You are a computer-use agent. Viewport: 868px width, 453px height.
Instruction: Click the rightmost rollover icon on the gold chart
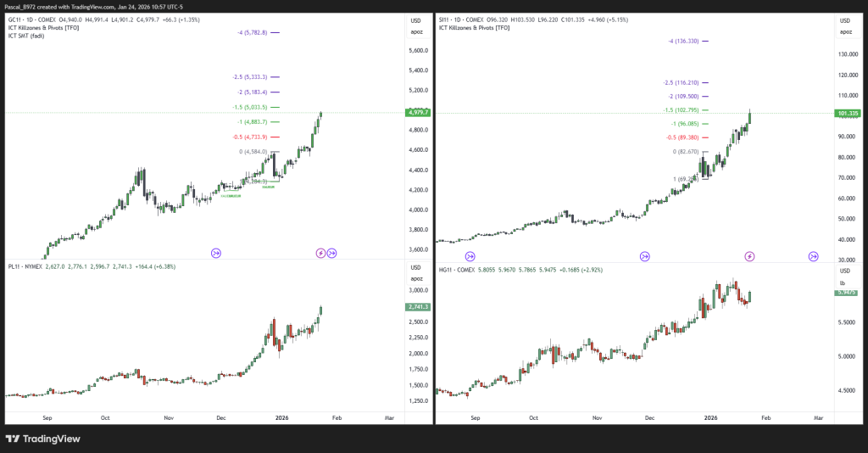click(331, 253)
